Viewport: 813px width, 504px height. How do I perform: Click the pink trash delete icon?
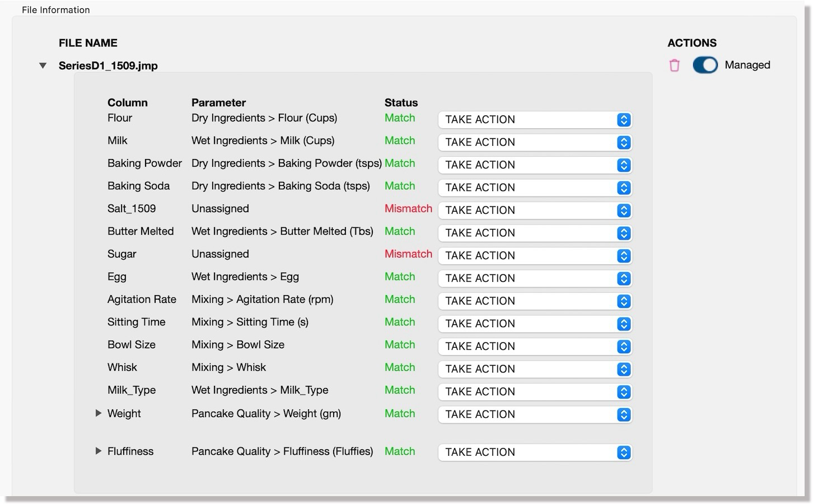[x=674, y=66]
